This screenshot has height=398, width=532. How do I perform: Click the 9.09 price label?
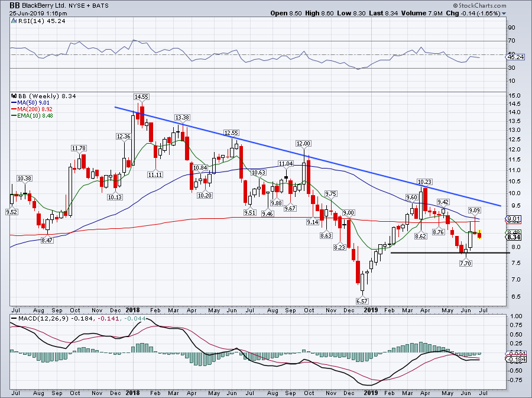point(475,211)
